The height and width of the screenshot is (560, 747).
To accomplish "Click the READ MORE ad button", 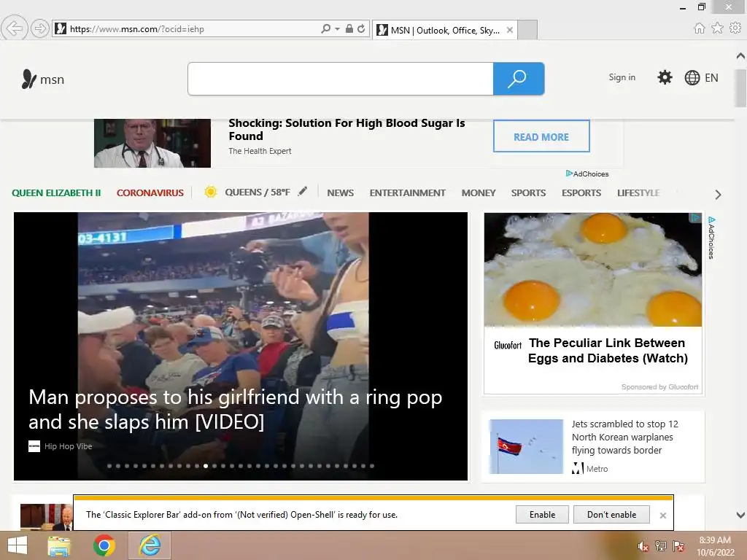I will [x=541, y=136].
